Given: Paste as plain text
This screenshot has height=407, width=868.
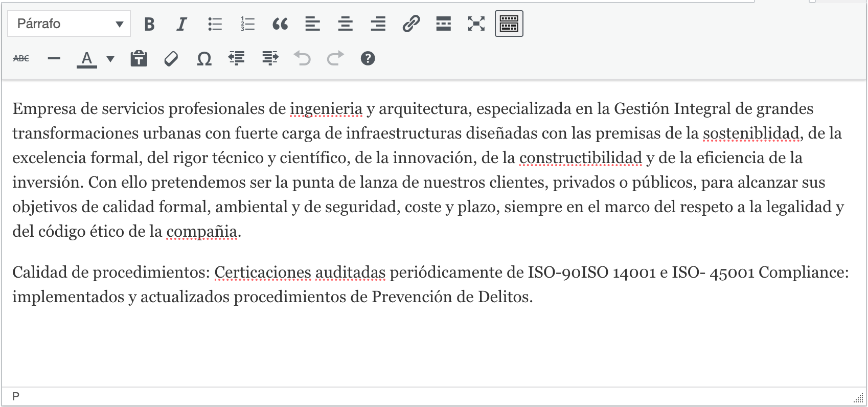Looking at the screenshot, I should [139, 58].
